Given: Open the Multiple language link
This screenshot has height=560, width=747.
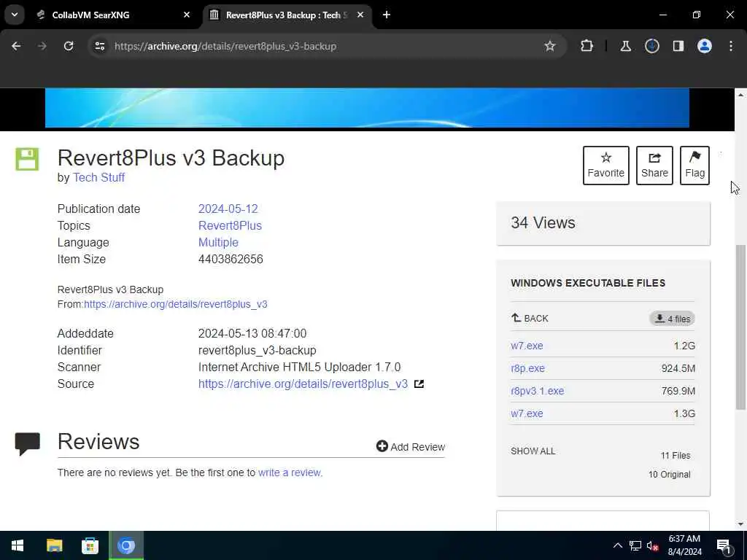Looking at the screenshot, I should tap(218, 242).
